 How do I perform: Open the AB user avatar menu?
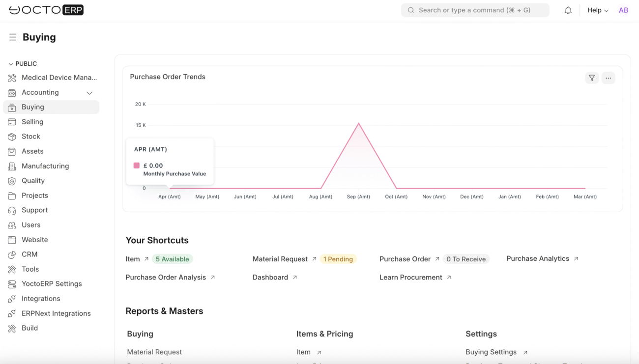[623, 10]
